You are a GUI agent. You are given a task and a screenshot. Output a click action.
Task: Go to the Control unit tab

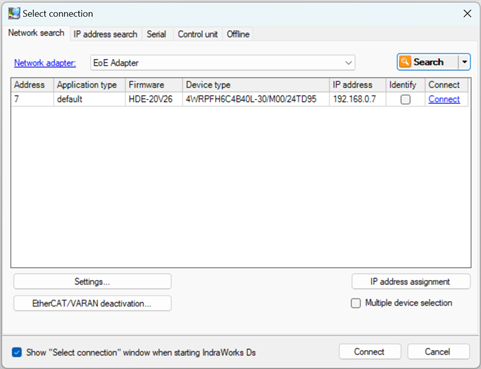(198, 34)
